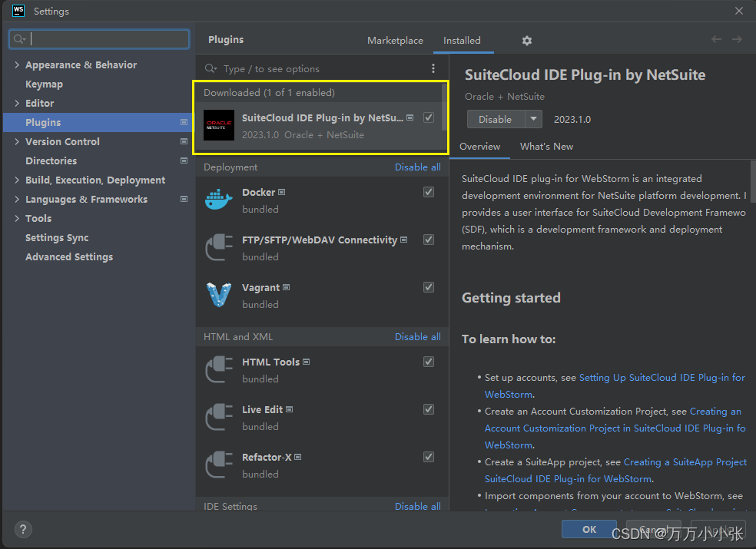Expand the Appearance & Behavior section

[15, 64]
